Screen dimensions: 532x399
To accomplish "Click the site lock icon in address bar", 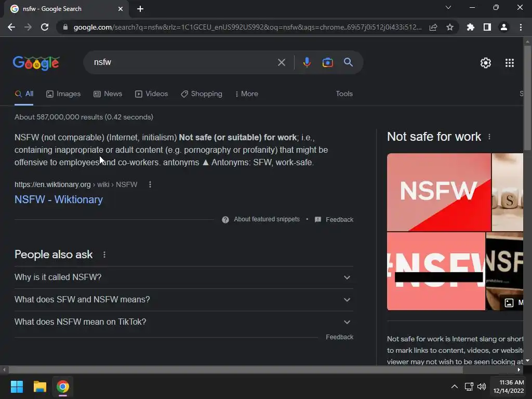I will point(65,27).
